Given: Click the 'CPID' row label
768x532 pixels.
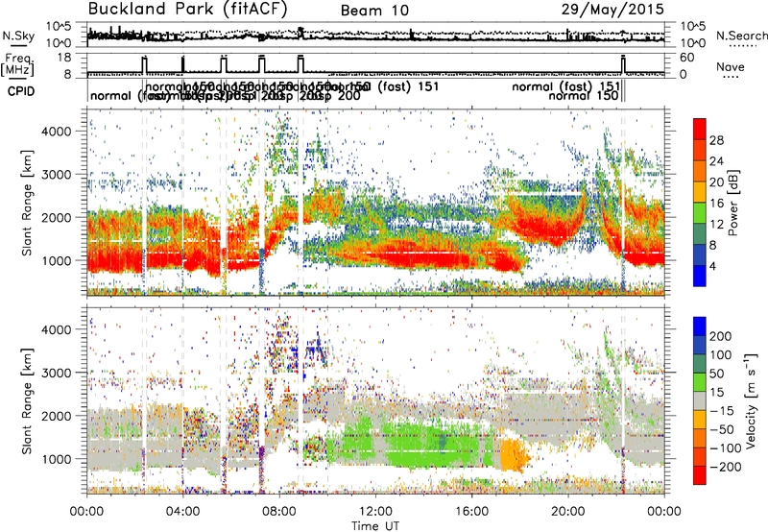Looking at the screenshot, I should pos(21,91).
